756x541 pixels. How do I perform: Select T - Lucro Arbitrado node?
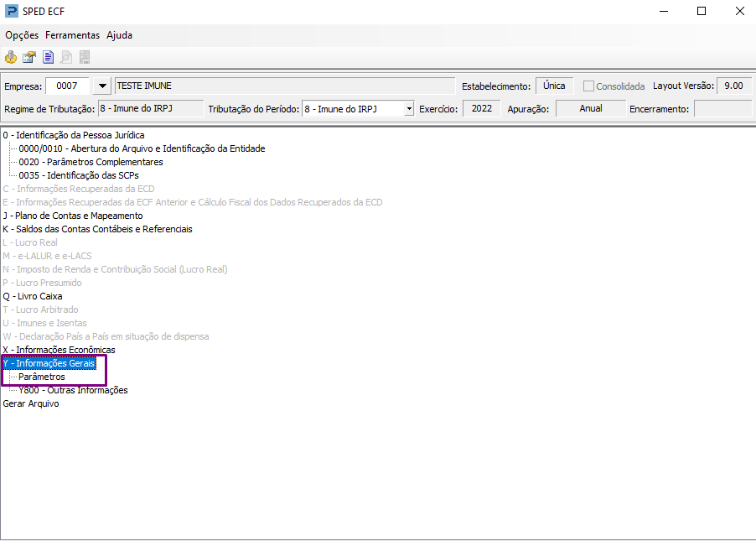click(x=40, y=310)
